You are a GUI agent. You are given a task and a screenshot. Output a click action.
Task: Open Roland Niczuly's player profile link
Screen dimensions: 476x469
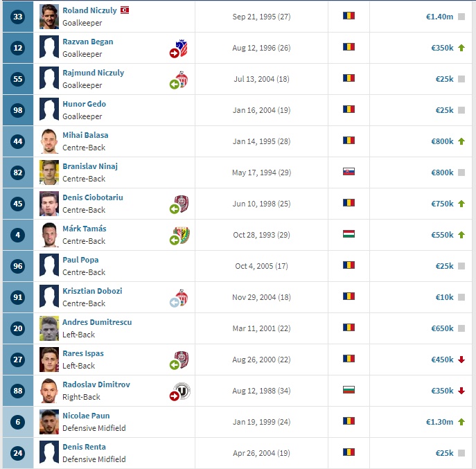pos(89,10)
